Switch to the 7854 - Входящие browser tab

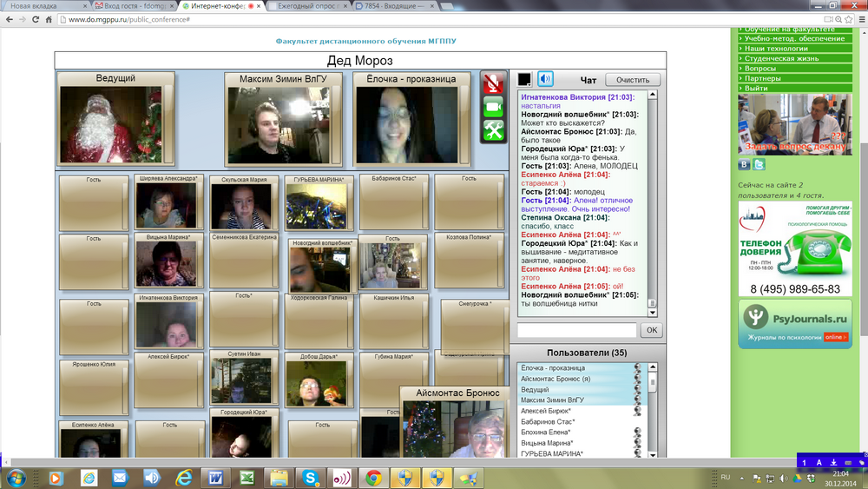395,6
